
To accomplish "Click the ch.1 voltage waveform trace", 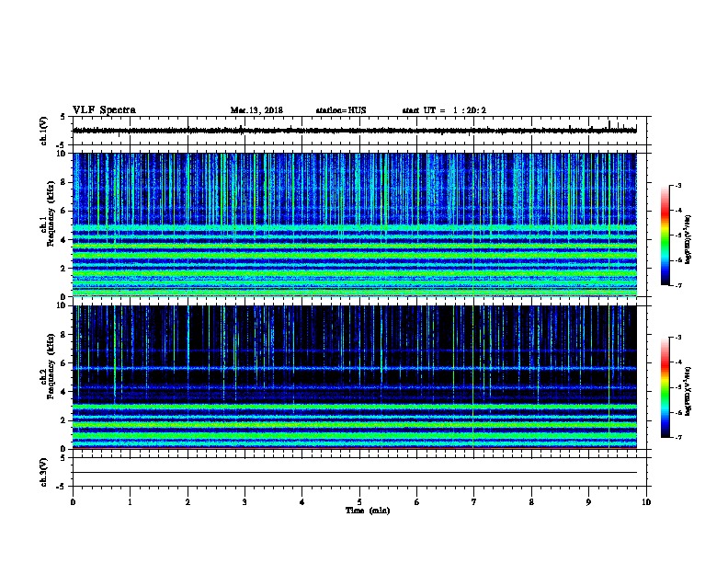I will (355, 131).
